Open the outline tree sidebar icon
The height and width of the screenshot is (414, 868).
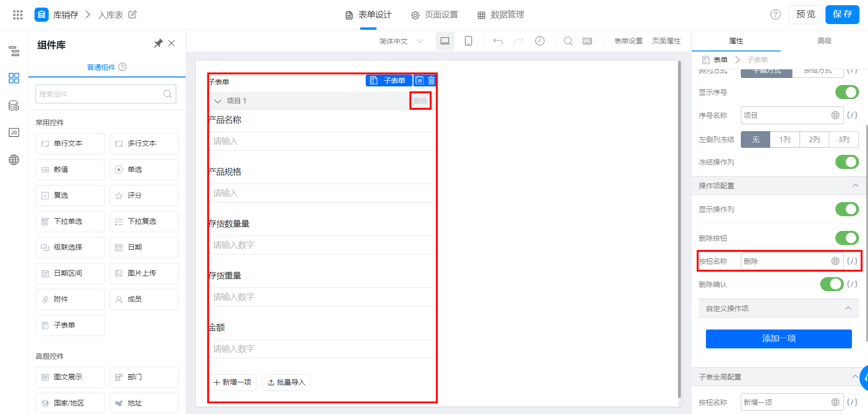click(x=14, y=51)
